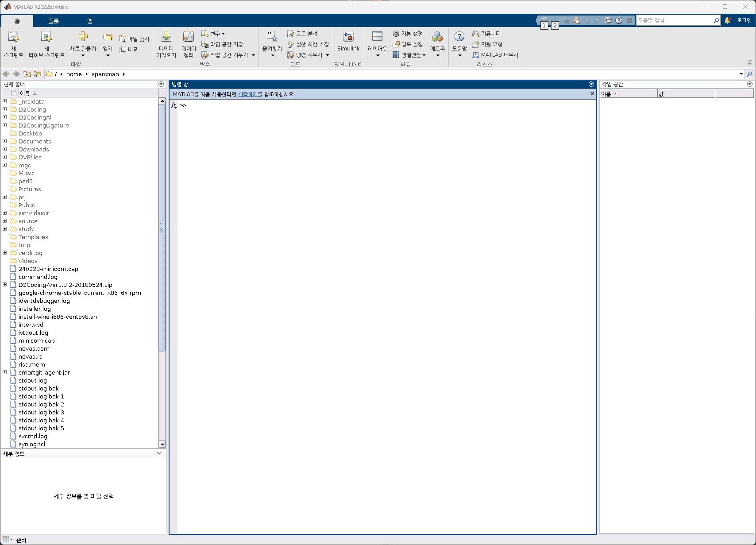The width and height of the screenshot is (756, 545).
Task: Open command window actions dropdown arrow
Action: [x=591, y=84]
